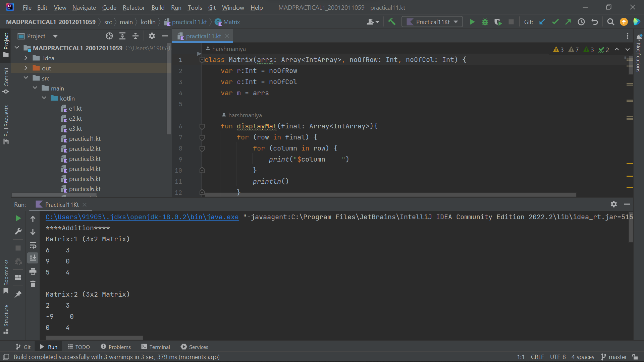Start debugging with the bug icon
The height and width of the screenshot is (362, 644).
coord(485,22)
